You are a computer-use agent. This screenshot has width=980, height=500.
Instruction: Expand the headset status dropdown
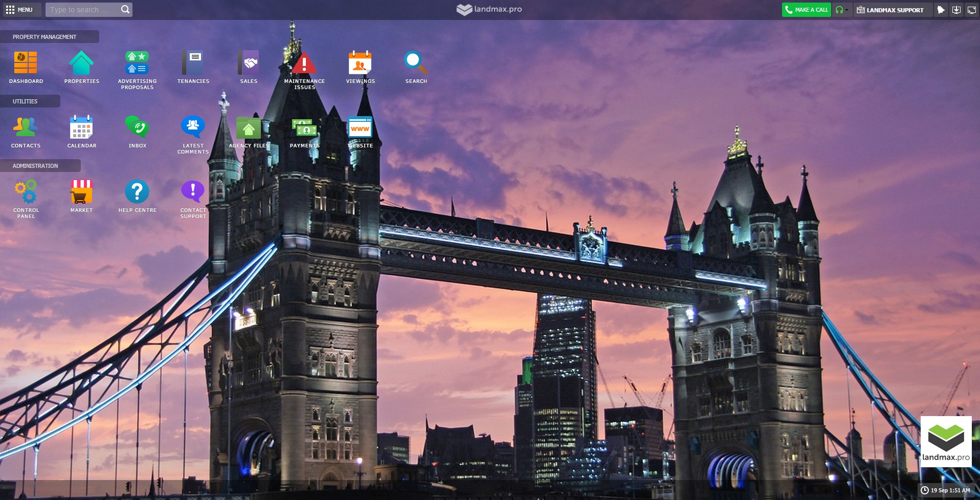coord(842,10)
